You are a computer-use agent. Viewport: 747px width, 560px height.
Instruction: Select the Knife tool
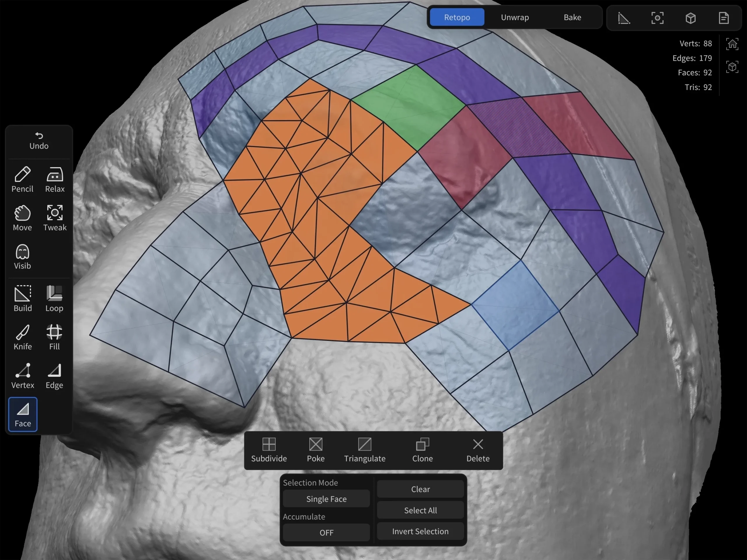coord(22,337)
